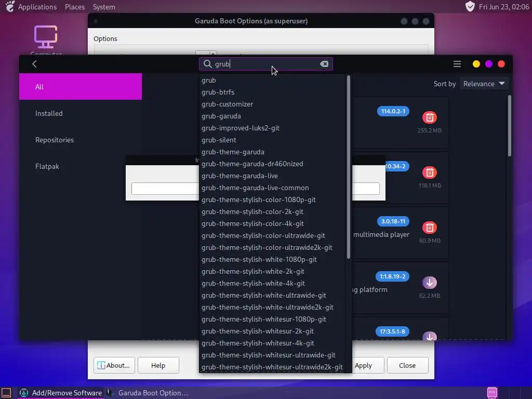
Task: Open the Places menu
Action: [75, 7]
